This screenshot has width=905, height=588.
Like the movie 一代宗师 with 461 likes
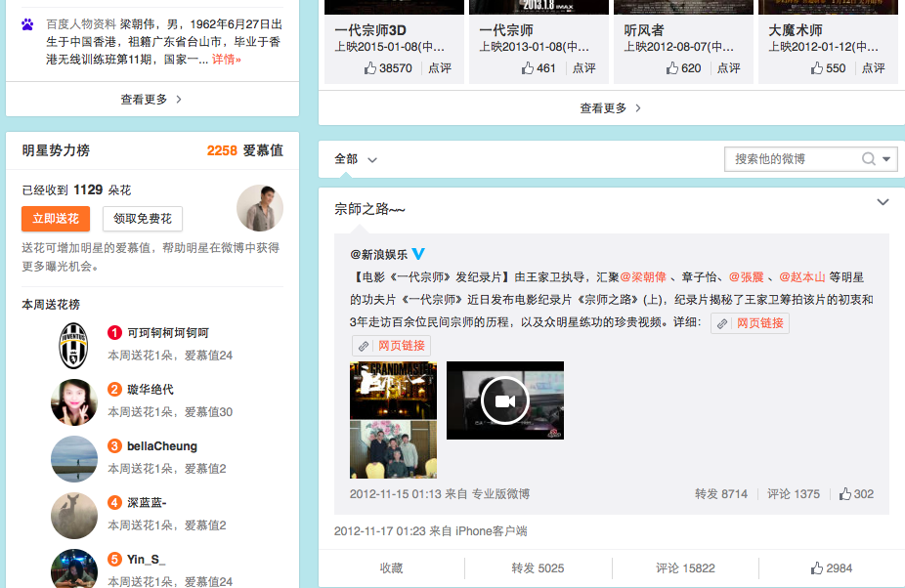[x=528, y=68]
